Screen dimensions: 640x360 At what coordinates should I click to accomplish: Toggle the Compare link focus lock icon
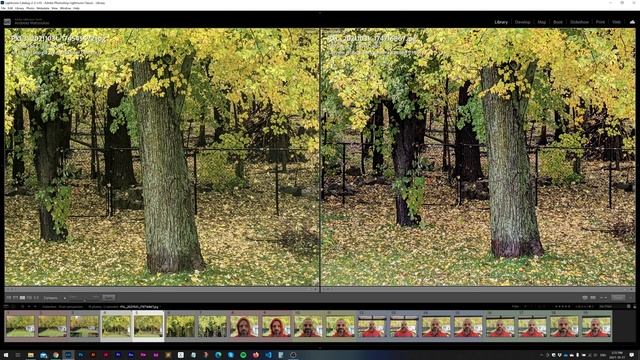tap(65, 298)
